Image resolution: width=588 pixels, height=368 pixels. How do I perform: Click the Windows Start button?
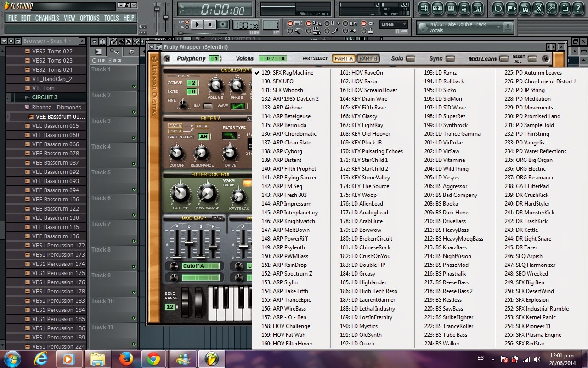click(13, 358)
